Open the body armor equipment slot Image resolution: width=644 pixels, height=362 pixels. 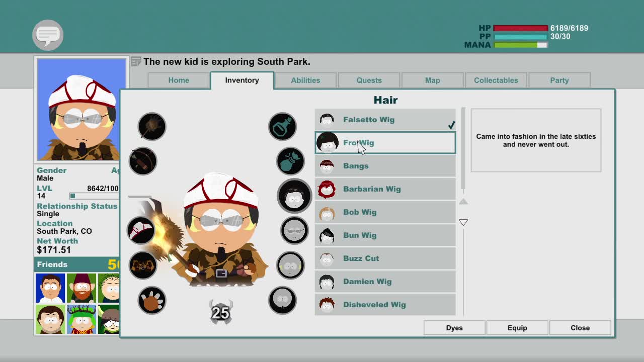[x=143, y=265]
